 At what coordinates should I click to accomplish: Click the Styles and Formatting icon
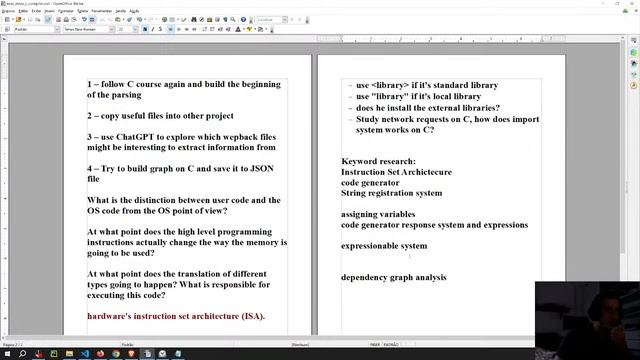7,29
